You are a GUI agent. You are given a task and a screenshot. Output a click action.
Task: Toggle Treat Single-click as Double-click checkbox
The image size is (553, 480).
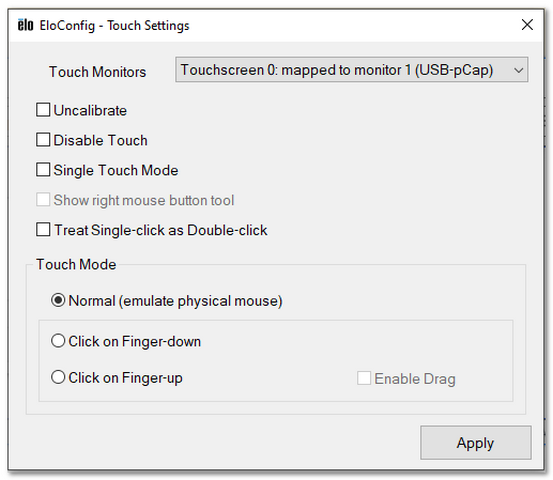pos(43,230)
